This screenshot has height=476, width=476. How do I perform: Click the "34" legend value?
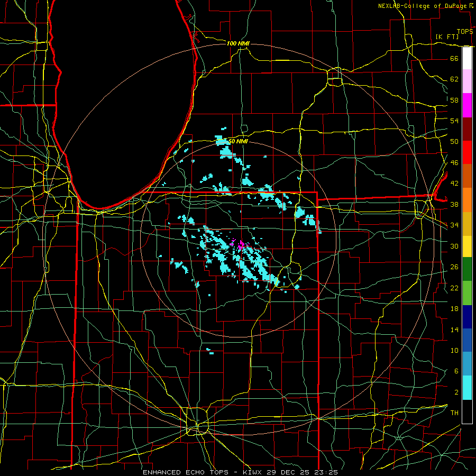pos(454,225)
